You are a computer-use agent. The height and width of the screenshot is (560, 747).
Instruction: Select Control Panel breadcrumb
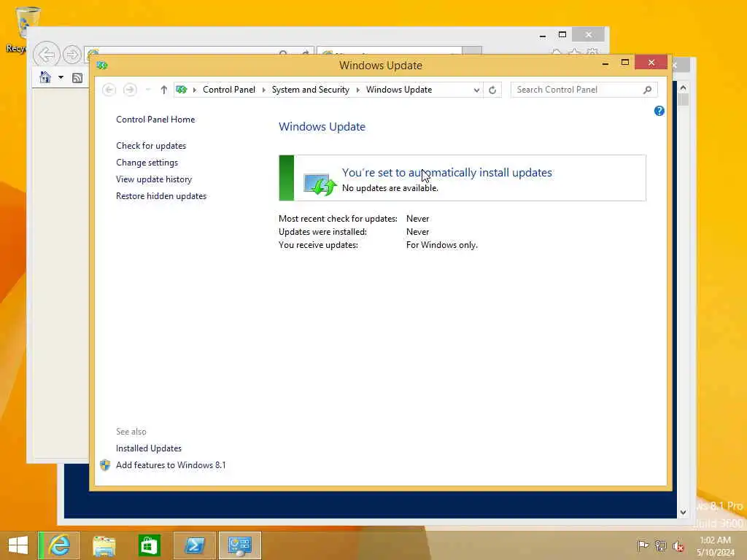tap(228, 90)
